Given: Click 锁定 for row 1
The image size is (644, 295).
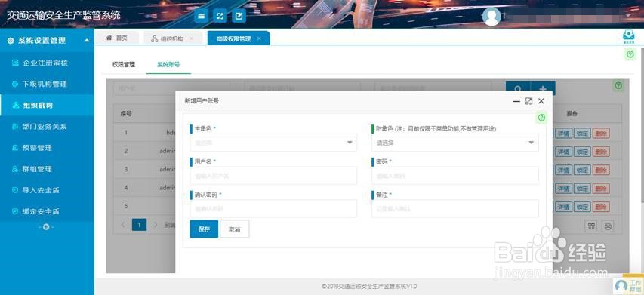Looking at the screenshot, I should 581,134.
